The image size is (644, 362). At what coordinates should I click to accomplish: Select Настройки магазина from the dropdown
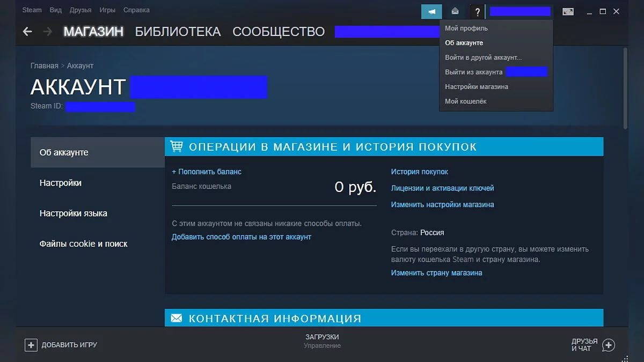tap(477, 87)
